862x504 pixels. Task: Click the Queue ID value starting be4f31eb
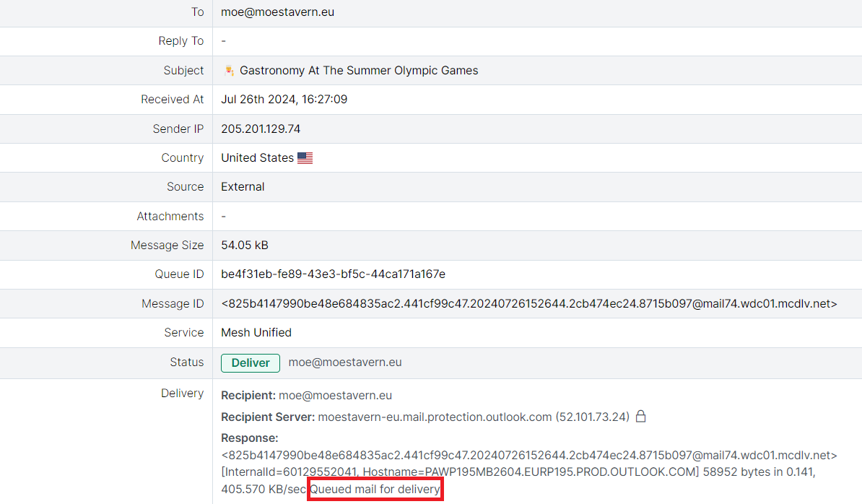point(333,274)
